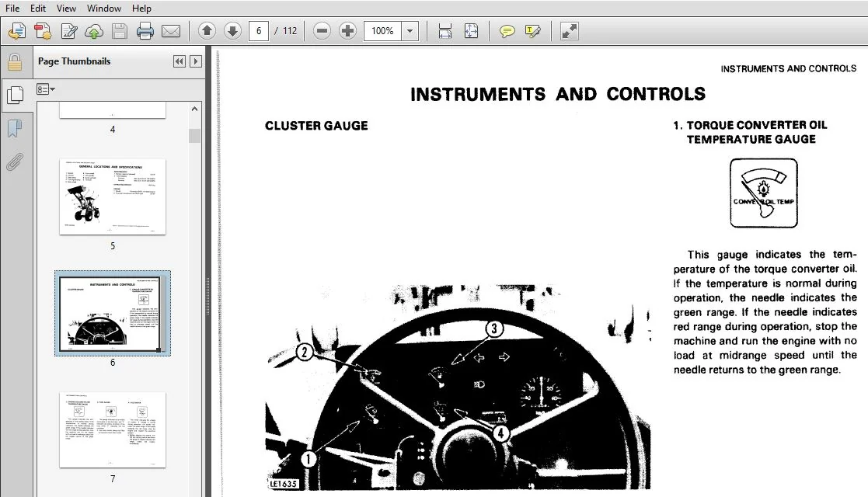868x497 pixels.
Task: Click the thumbnails panel scrollbar thumb
Action: tap(194, 136)
